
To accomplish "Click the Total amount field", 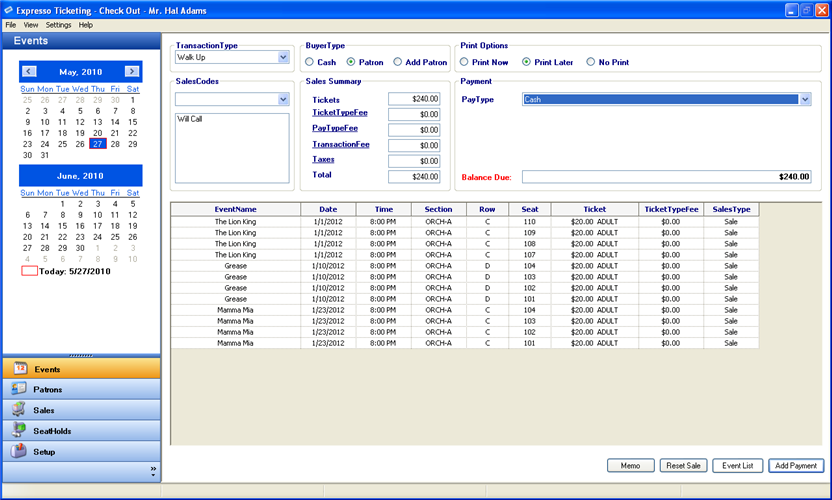I will click(414, 177).
